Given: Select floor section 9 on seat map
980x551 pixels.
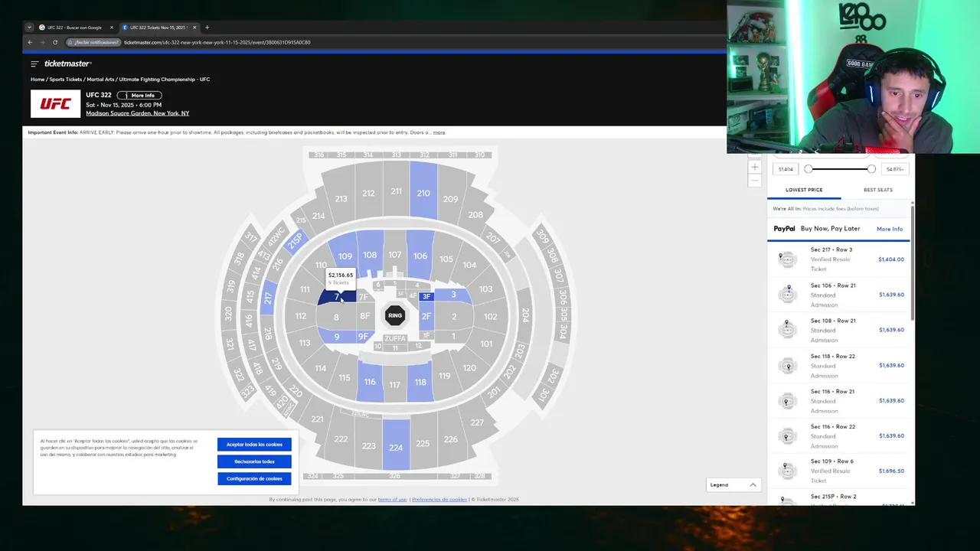Looking at the screenshot, I should (336, 337).
